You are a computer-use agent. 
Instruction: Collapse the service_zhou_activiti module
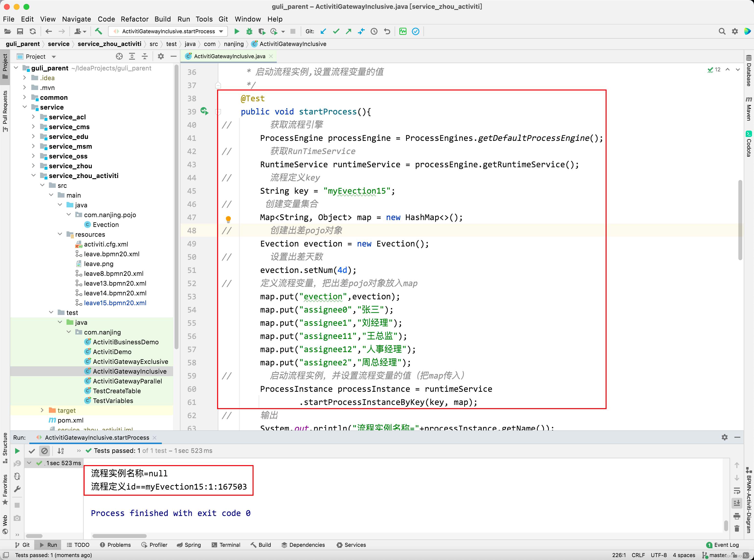(33, 176)
